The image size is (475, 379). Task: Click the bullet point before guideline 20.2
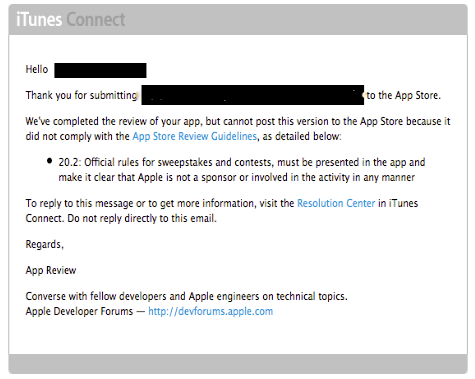50,161
